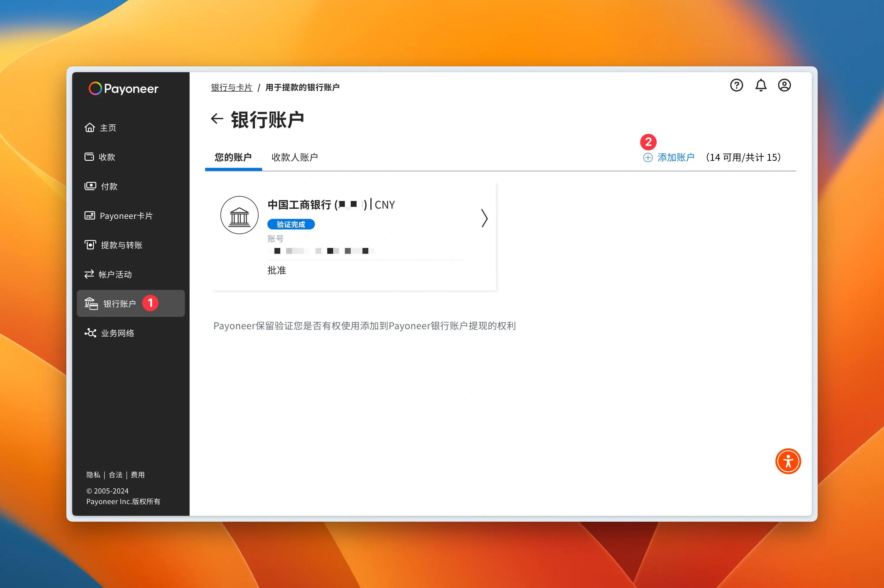Click the 提款与转账 withdraw icon
The height and width of the screenshot is (588, 884).
pyautogui.click(x=90, y=245)
